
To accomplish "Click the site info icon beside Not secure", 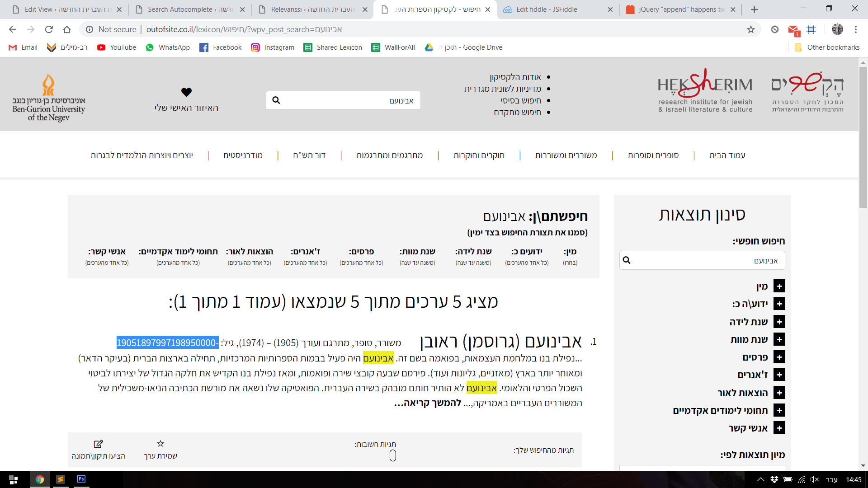I will click(x=90, y=29).
